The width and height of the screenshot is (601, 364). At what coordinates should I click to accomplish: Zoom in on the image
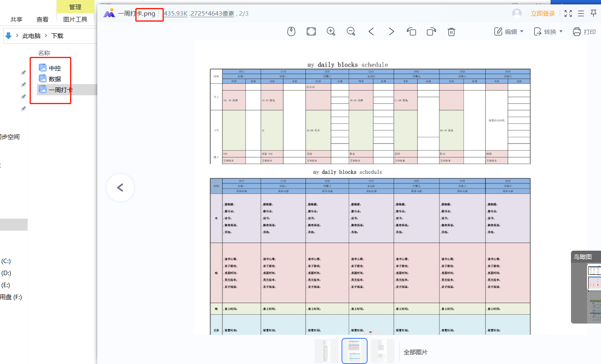point(331,31)
